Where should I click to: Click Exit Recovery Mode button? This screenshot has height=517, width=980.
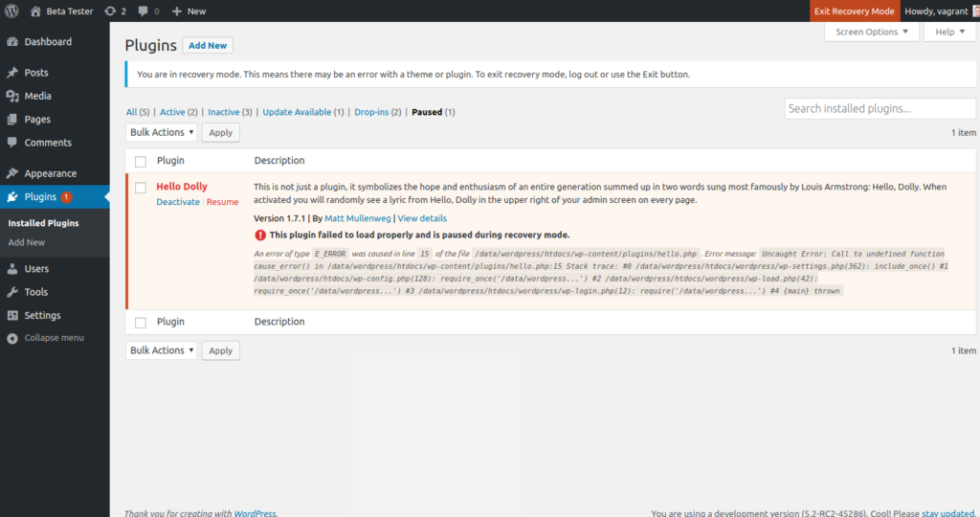pos(854,11)
